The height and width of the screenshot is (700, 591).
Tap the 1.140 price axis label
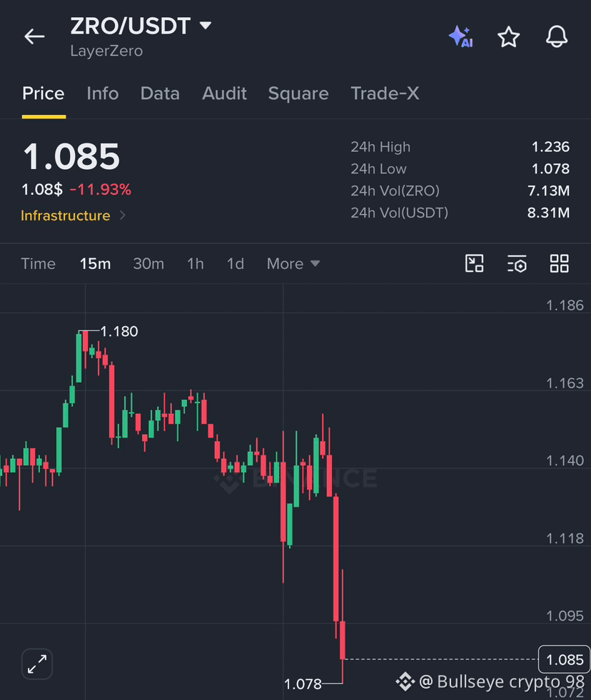coord(565,461)
